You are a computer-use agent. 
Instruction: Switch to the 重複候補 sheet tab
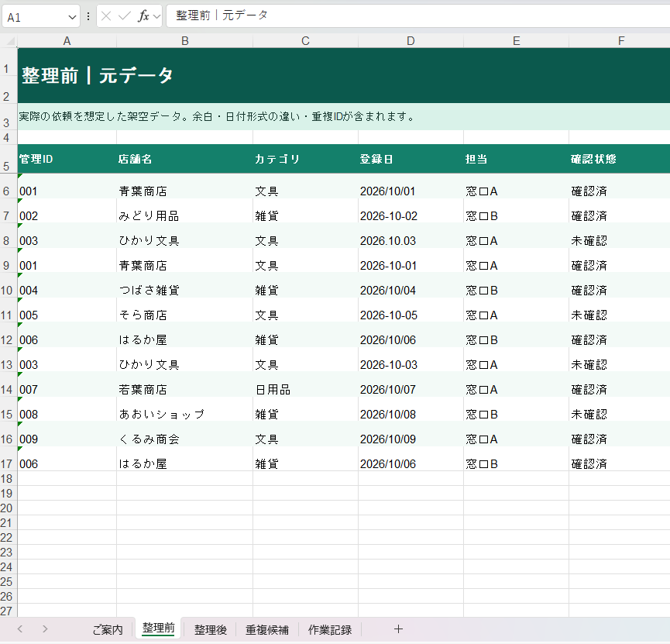click(x=266, y=629)
